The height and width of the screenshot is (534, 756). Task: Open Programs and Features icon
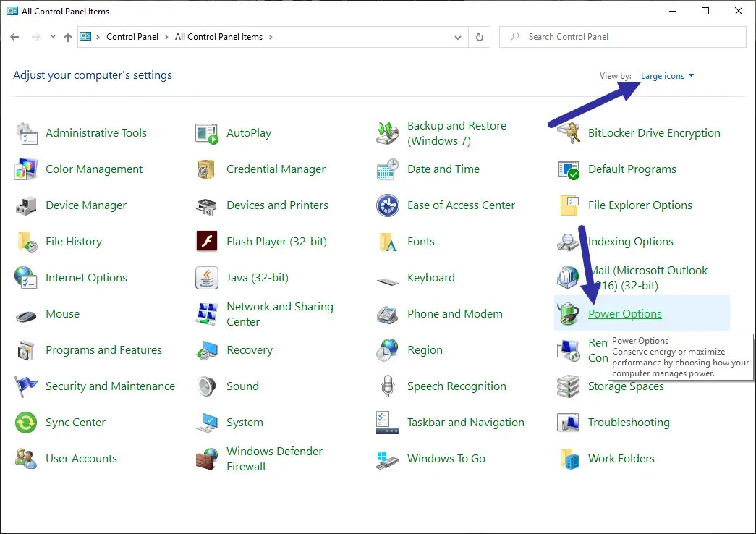click(26, 350)
